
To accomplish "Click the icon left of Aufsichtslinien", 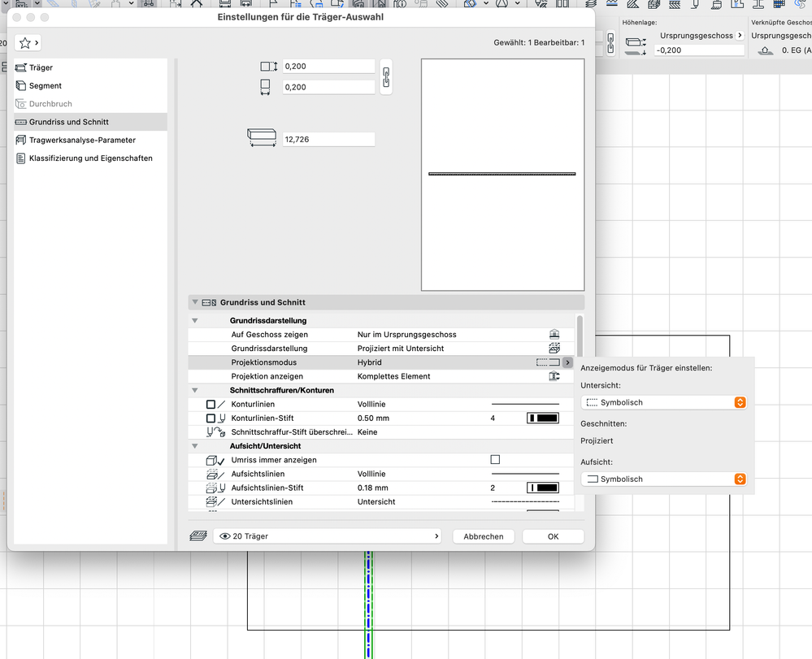I will 215,475.
